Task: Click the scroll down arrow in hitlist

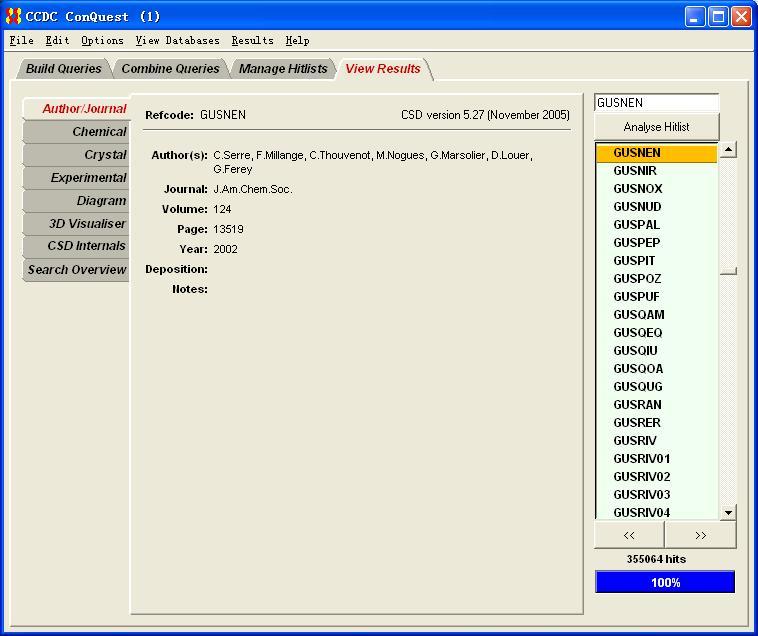Action: 728,512
